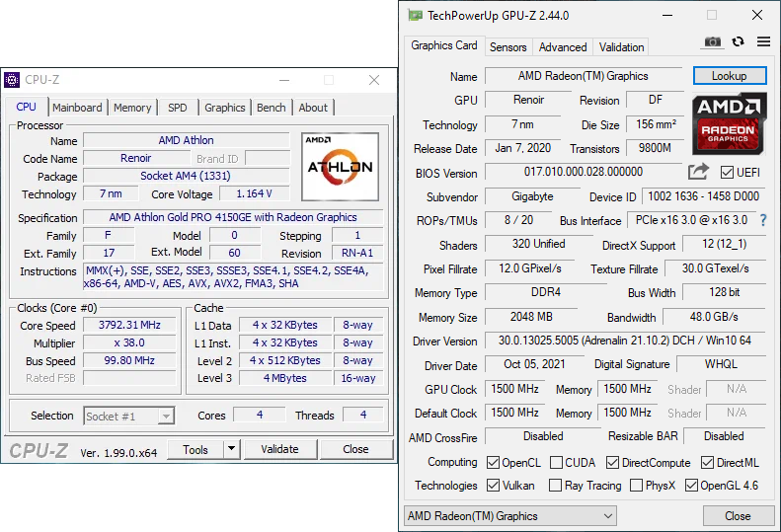The image size is (781, 532).
Task: Enable the CUDA checkbox
Action: [557, 462]
